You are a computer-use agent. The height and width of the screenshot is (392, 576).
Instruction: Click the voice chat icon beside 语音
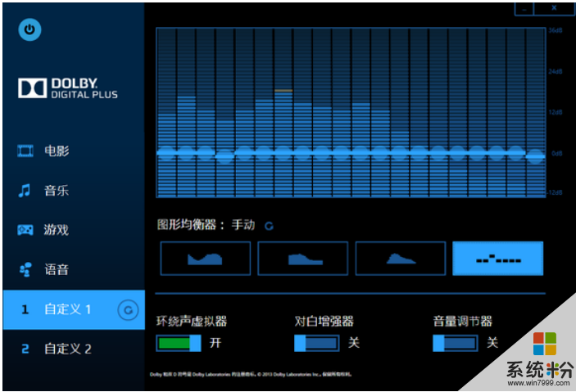pos(25,269)
